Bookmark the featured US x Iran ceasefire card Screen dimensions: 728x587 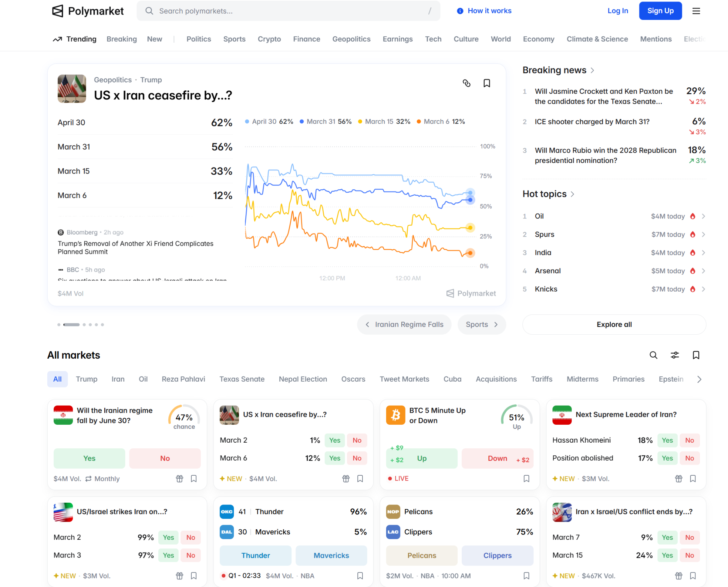486,83
